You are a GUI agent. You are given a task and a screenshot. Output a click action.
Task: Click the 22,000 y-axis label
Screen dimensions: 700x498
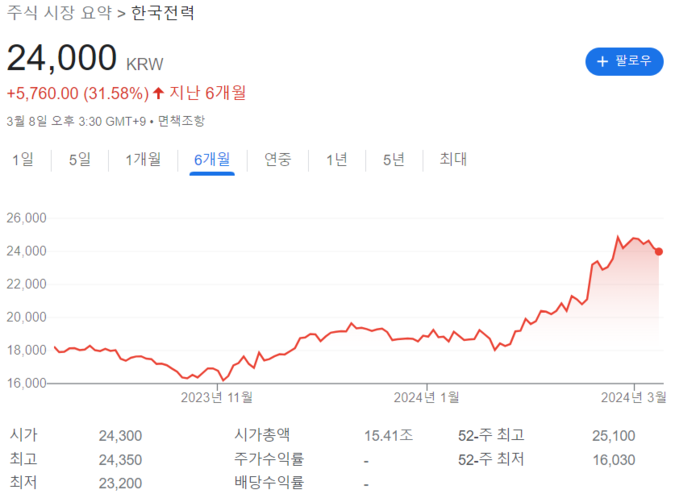26,284
